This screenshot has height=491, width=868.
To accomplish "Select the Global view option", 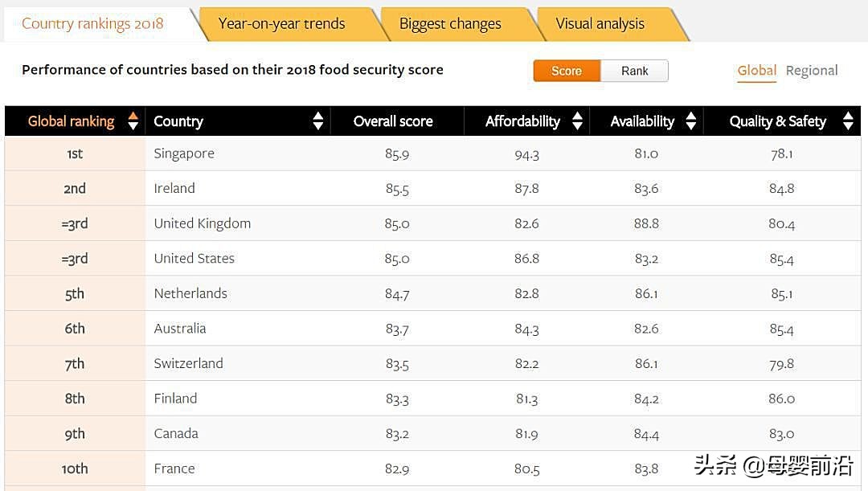I will click(756, 71).
